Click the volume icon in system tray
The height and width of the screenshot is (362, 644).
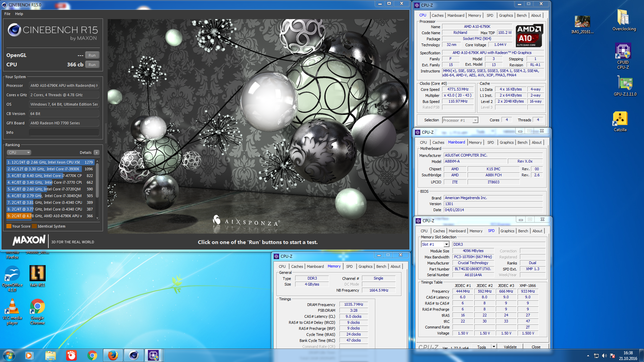[604, 356]
